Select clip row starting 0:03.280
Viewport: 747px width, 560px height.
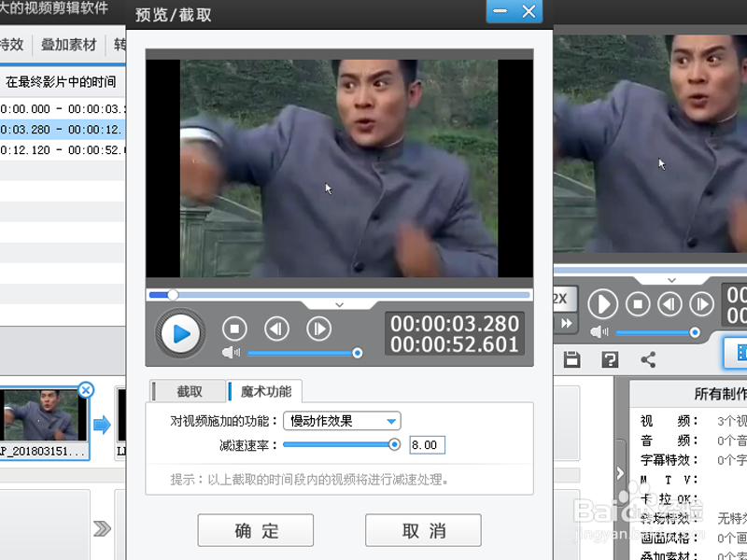63,130
